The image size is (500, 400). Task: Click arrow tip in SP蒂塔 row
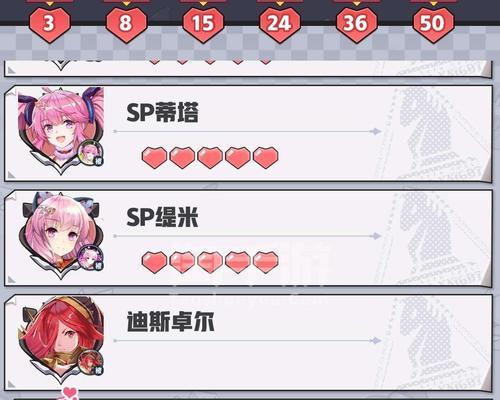point(377,131)
